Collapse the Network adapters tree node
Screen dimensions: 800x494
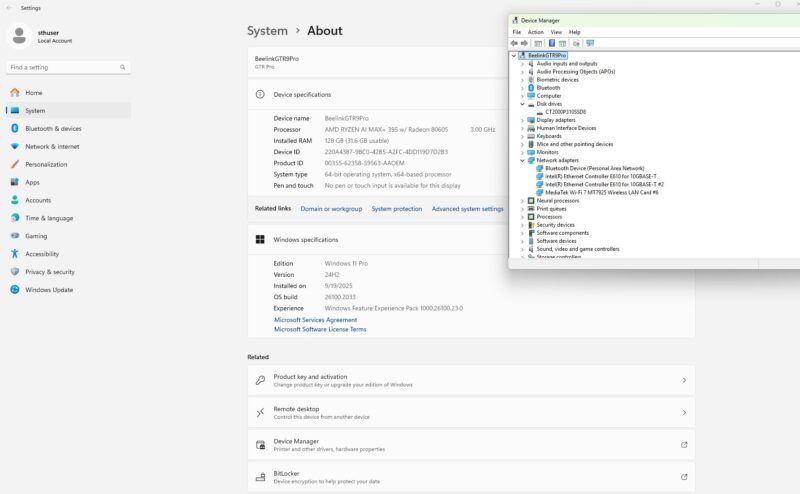pyautogui.click(x=522, y=160)
